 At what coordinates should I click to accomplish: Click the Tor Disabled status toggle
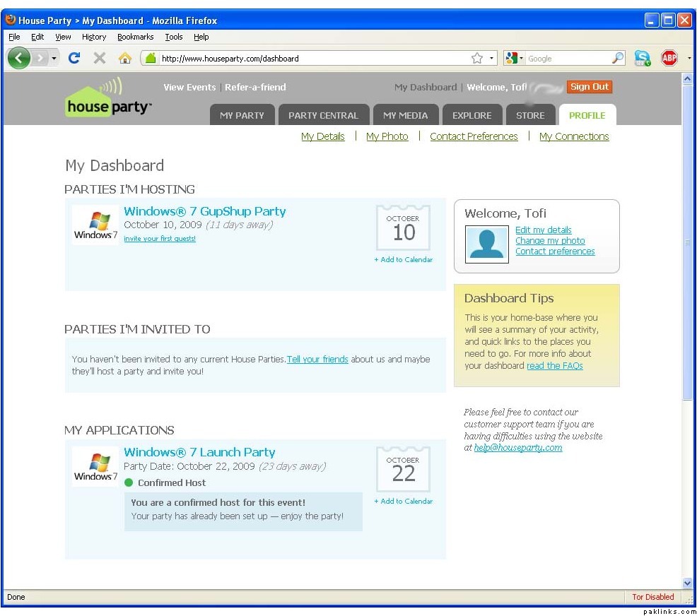652,597
